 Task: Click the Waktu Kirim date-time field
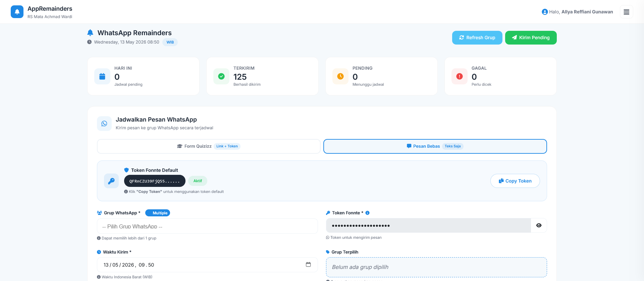[207, 265]
